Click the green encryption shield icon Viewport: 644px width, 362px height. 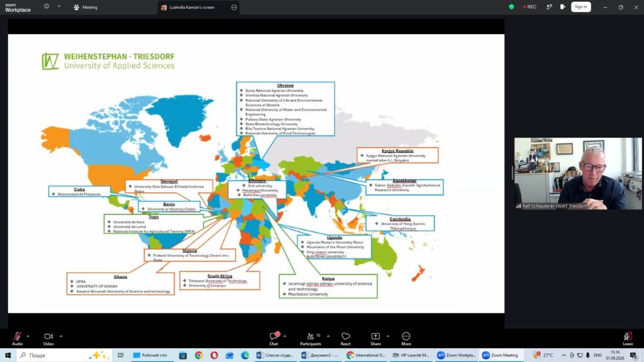(511, 7)
